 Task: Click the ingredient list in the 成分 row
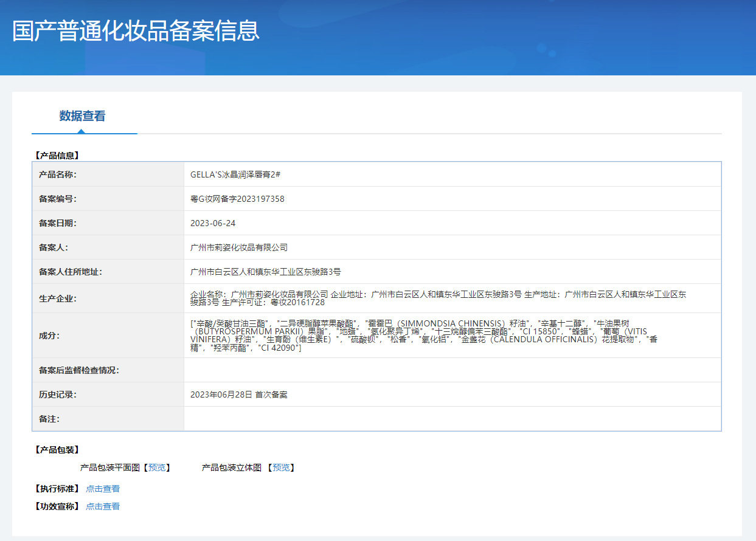[x=424, y=336]
